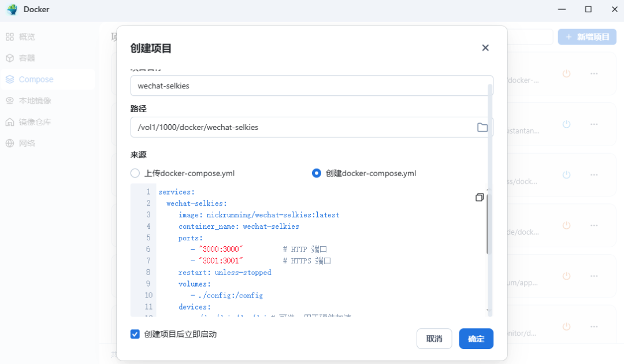Screen dimensions: 624x364
Task: Close the 创建项目 dialog with X
Action: click(485, 48)
